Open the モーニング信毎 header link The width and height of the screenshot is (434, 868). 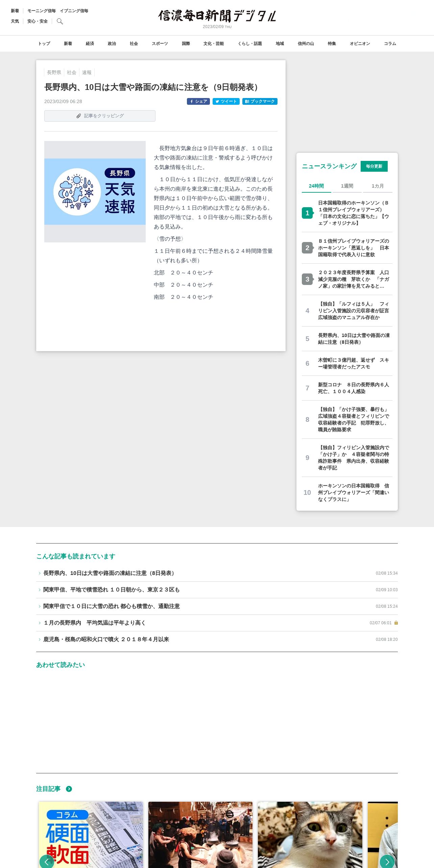coord(42,11)
